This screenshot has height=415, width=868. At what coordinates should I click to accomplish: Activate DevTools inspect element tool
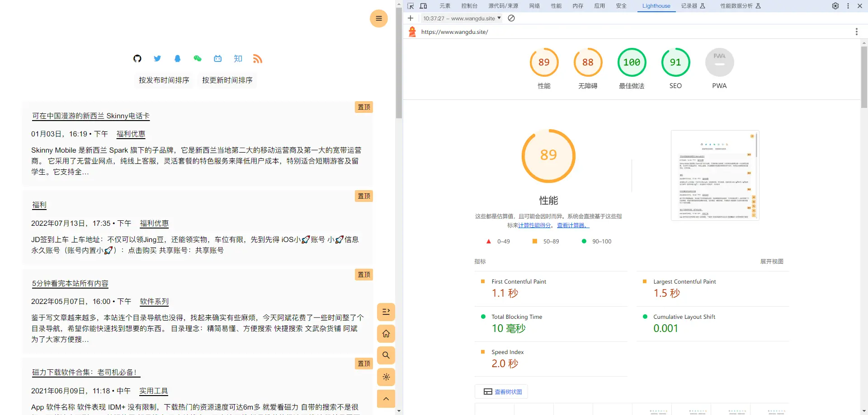coord(410,6)
